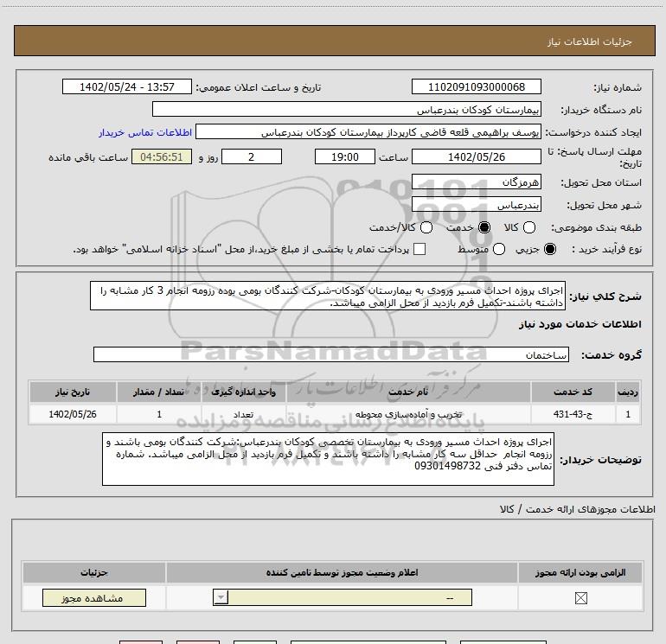Click the جزئیات column header
The height and width of the screenshot is (644, 666).
click(94, 572)
